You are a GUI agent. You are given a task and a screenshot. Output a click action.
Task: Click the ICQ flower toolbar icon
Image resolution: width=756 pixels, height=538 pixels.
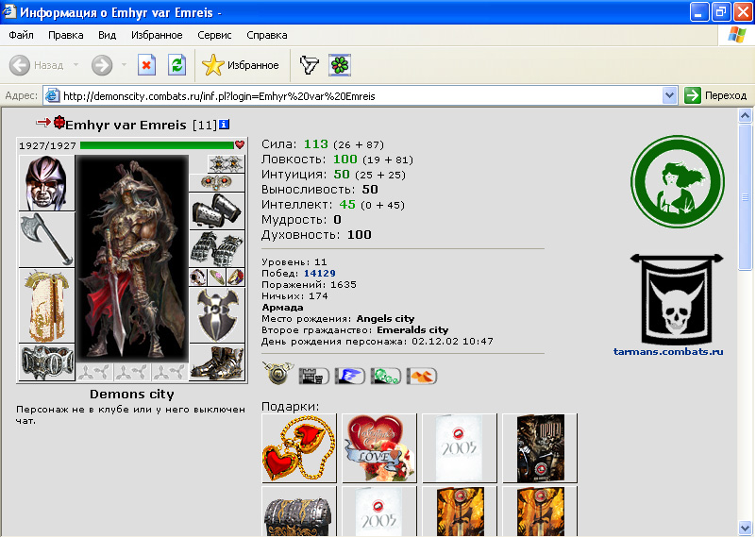pos(340,65)
